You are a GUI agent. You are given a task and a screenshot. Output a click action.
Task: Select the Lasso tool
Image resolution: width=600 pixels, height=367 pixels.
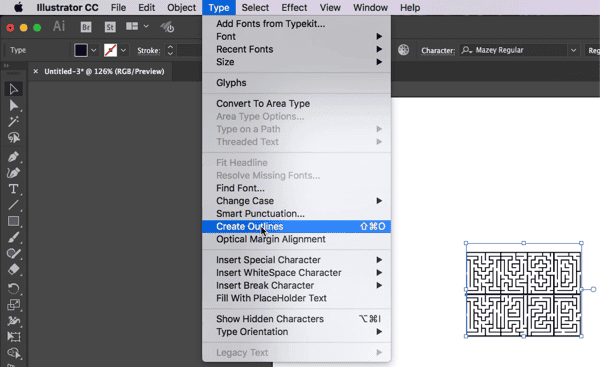[x=13, y=137]
